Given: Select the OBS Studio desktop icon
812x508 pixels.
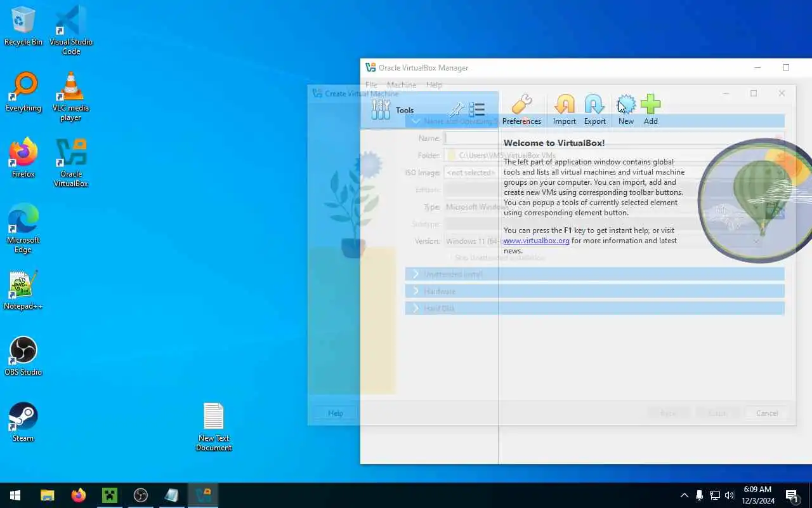Looking at the screenshot, I should 23,357.
